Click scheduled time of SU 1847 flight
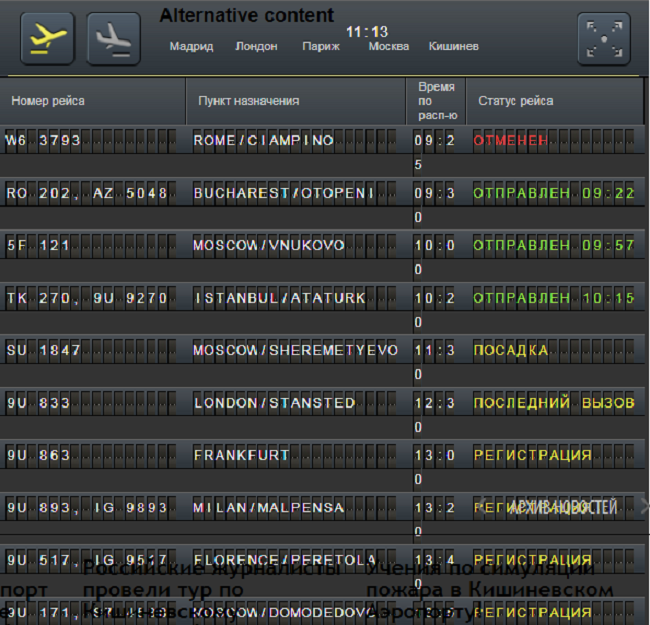Screen dimensions: 650x625 [435, 362]
